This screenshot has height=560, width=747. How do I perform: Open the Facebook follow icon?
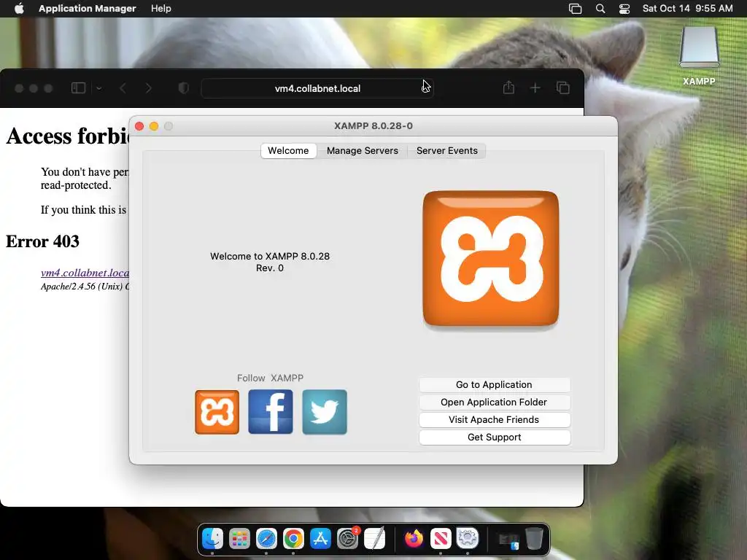point(271,412)
